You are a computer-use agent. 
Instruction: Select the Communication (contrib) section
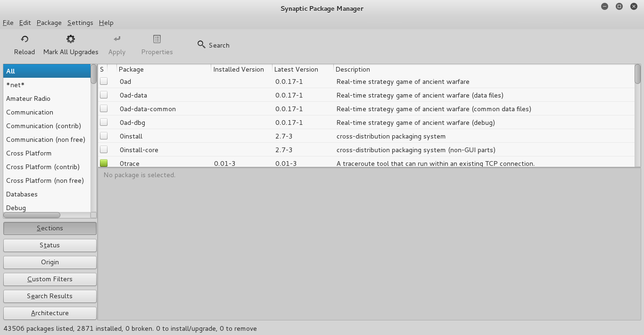pyautogui.click(x=47, y=126)
